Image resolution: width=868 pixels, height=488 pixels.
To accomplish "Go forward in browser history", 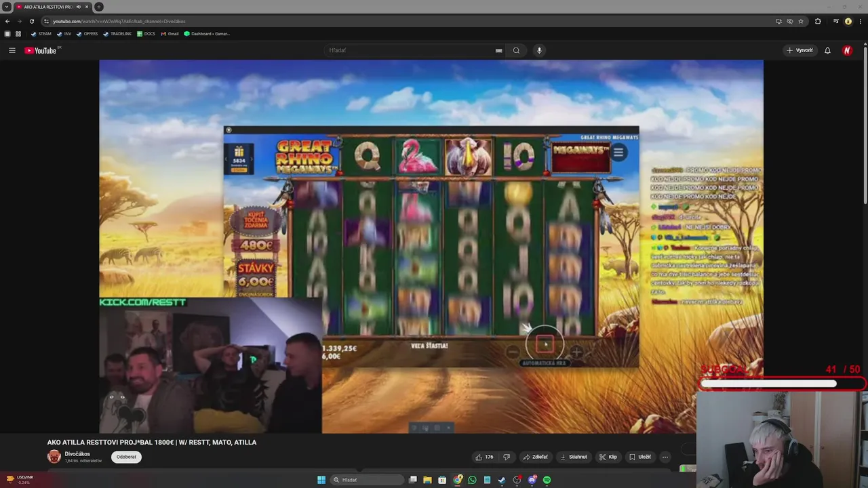I will 19,21.
